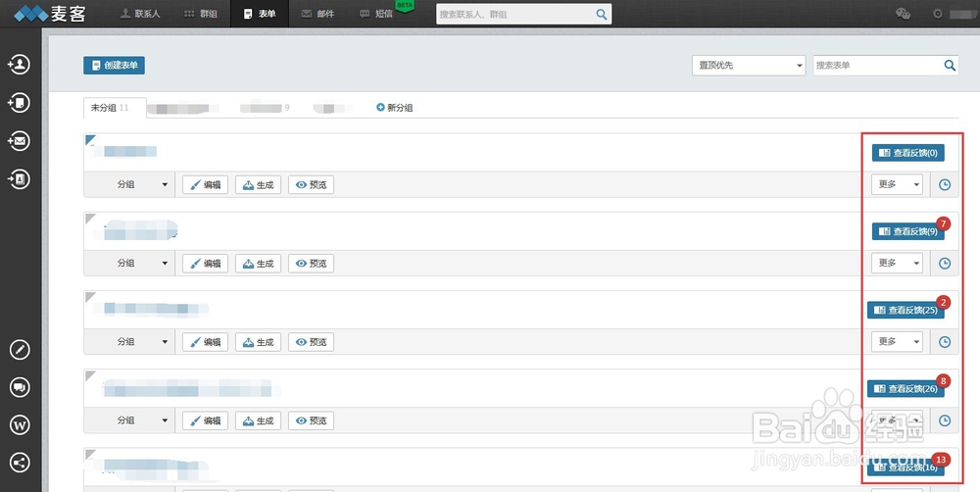This screenshot has height=492, width=980.
Task: Open settings gear in top bar
Action: pos(937,14)
